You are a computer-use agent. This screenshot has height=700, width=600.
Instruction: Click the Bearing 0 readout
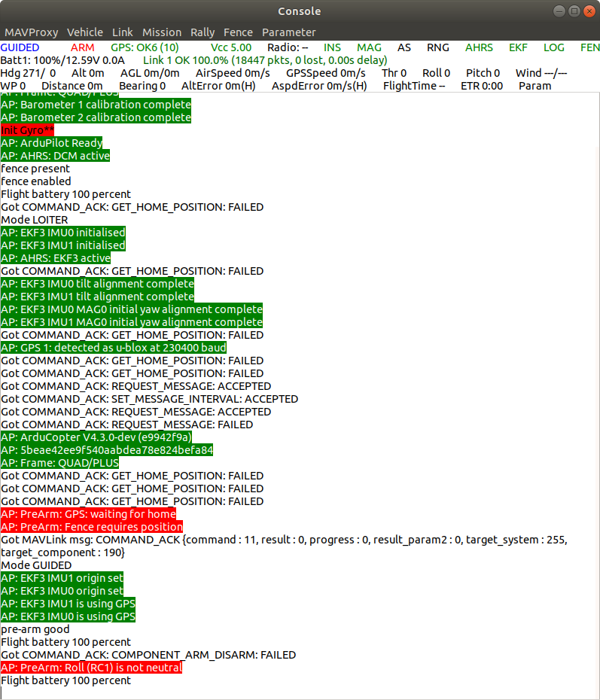(142, 86)
